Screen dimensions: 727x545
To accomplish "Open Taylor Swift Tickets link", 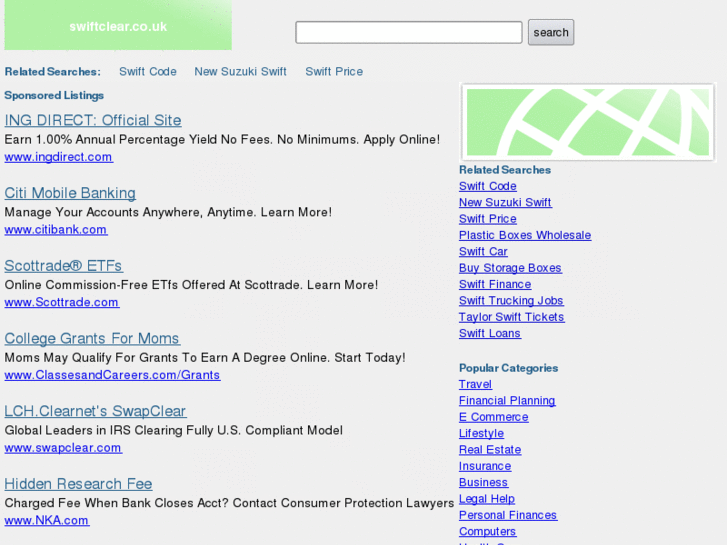I will tap(511, 317).
